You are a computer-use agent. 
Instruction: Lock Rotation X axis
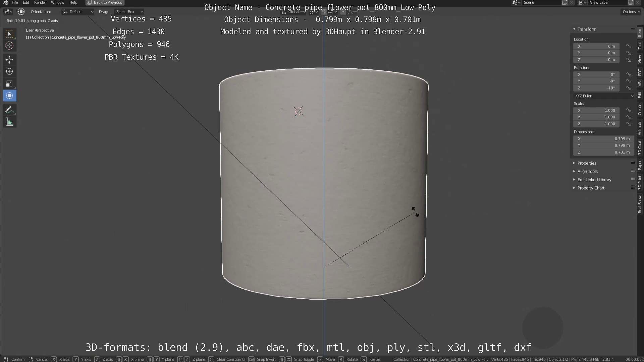point(629,74)
